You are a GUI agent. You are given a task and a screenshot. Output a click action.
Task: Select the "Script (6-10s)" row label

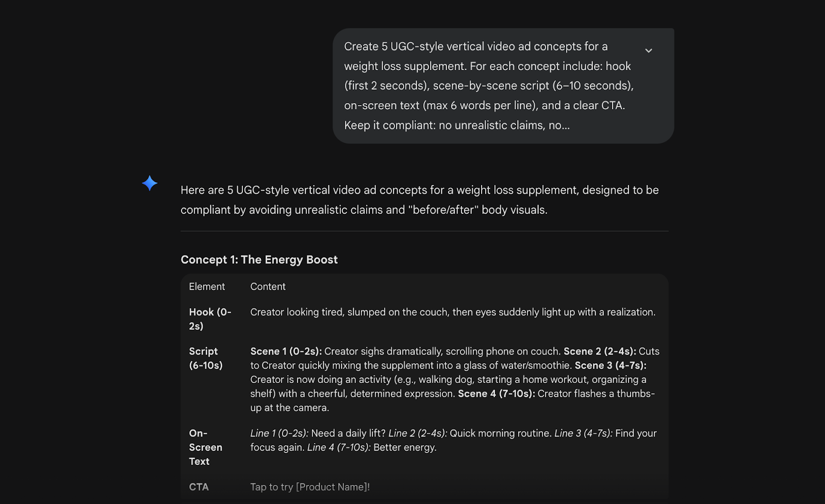click(206, 358)
